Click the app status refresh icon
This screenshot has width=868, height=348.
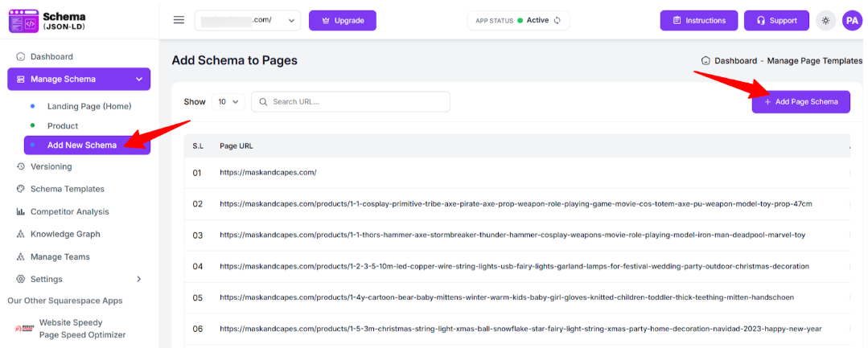(557, 20)
